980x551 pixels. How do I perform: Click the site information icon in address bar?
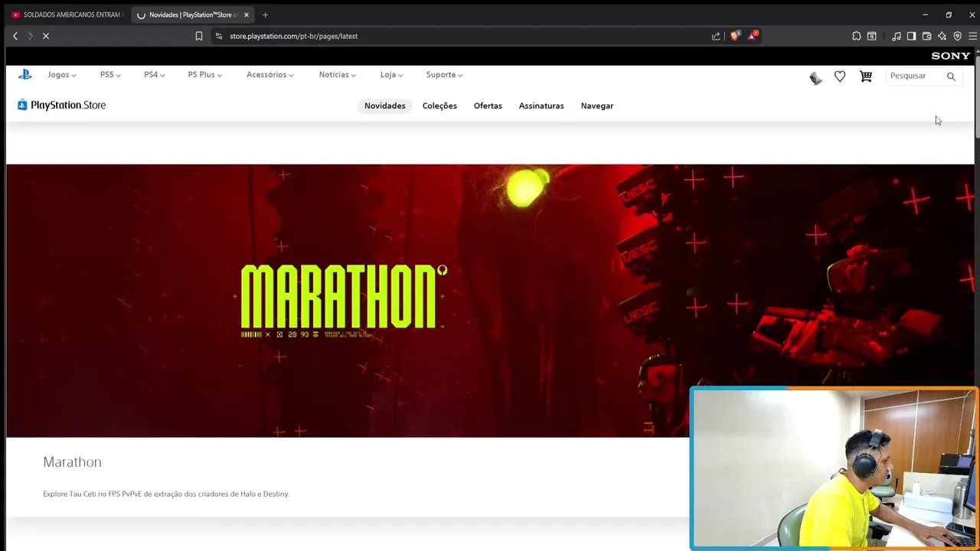tap(219, 36)
